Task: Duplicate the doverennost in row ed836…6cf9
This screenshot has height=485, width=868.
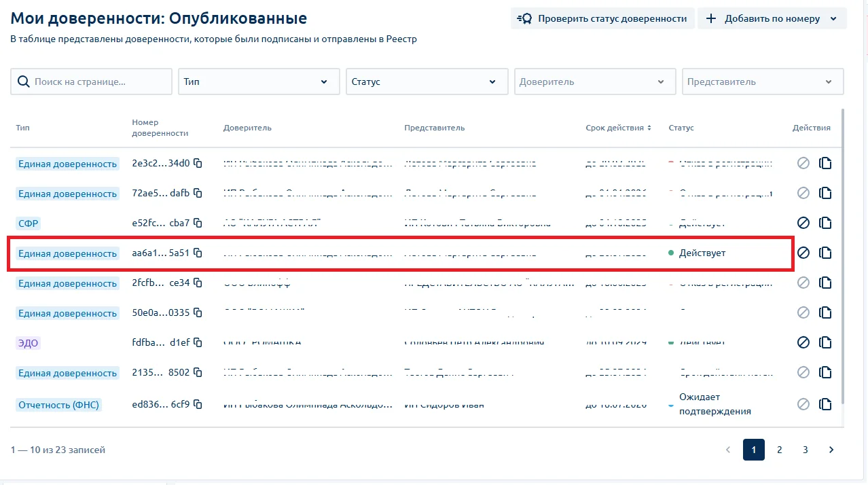Action: point(825,404)
